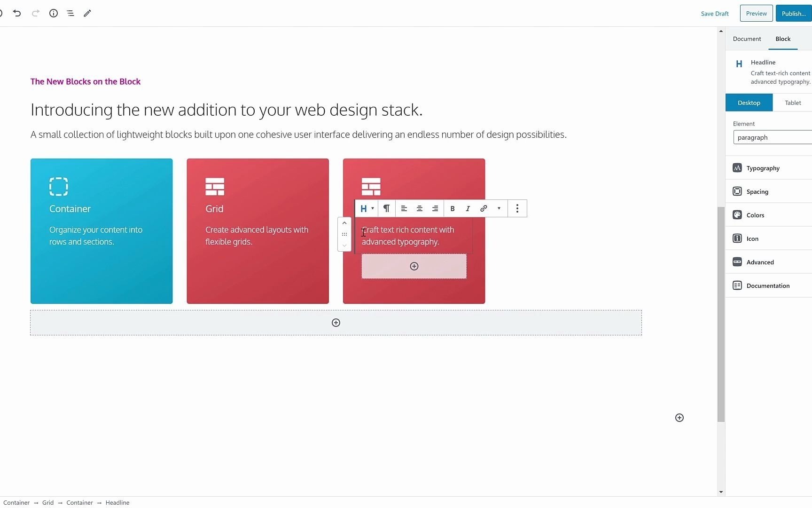Viewport: 812px width, 508px height.
Task: Open the content structure info icon
Action: (54, 13)
